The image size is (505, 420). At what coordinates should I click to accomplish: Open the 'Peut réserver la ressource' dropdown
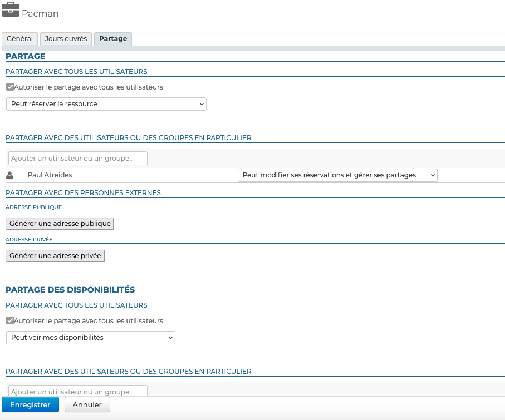click(x=106, y=104)
